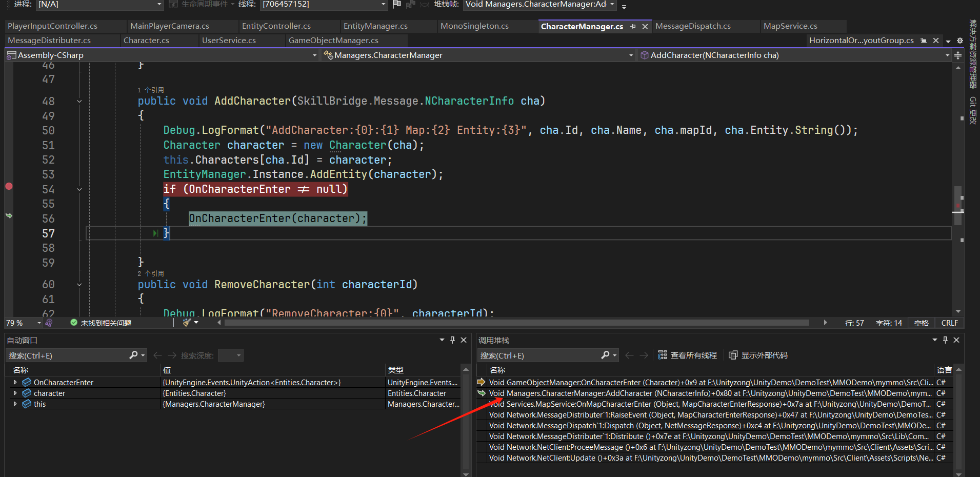This screenshot has width=980, height=477.
Task: Open the MapService.cs tab
Action: click(790, 26)
